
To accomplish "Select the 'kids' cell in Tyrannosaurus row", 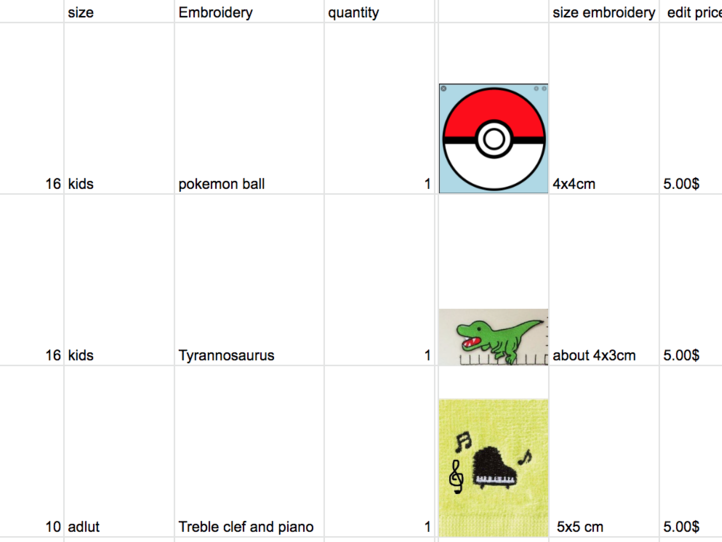I will click(119, 280).
